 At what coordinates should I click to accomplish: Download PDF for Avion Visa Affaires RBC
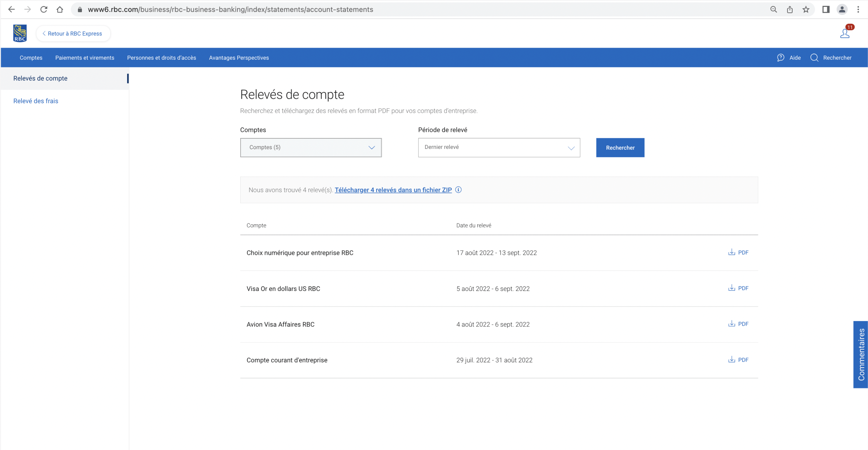point(738,324)
